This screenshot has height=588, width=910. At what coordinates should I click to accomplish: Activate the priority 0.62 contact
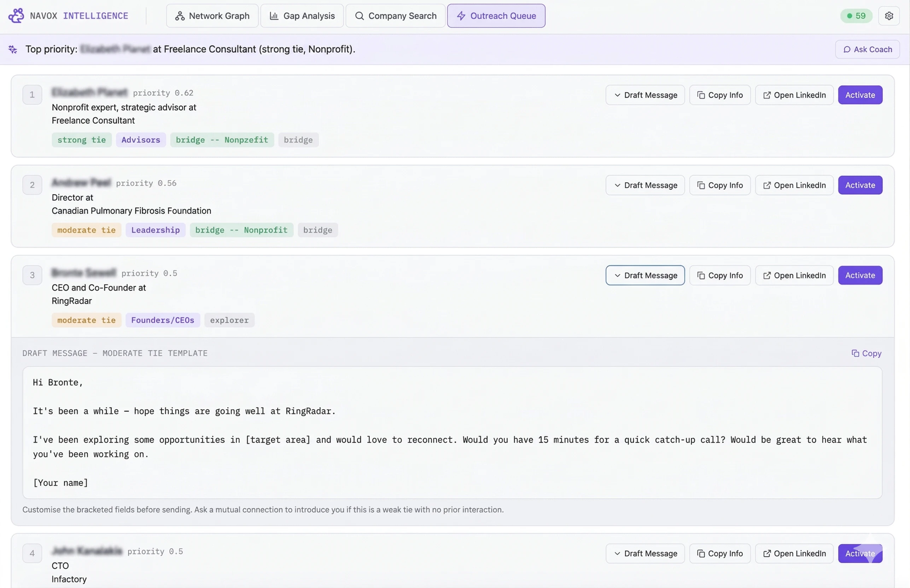(x=859, y=95)
